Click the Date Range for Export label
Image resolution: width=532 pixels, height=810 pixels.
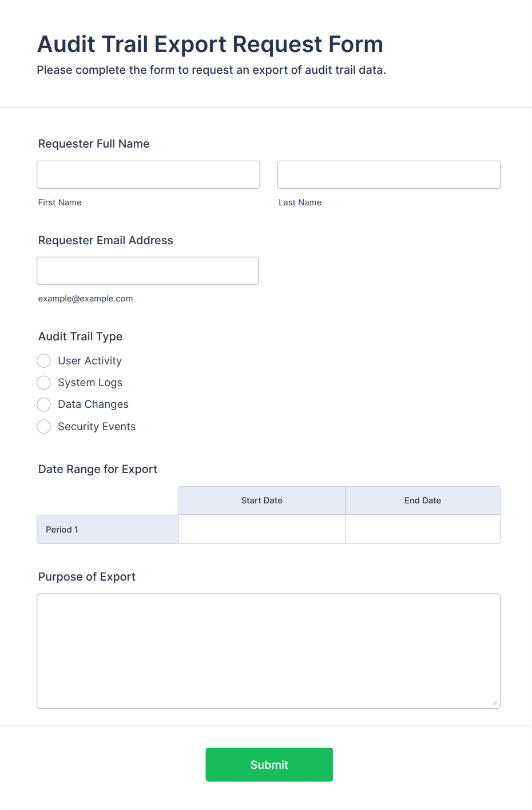[98, 469]
